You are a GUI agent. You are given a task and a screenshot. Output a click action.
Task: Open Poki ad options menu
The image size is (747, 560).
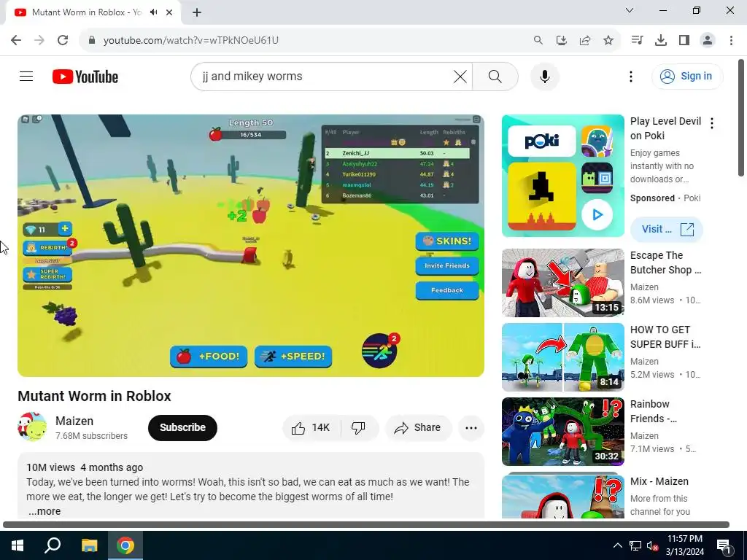[712, 123]
